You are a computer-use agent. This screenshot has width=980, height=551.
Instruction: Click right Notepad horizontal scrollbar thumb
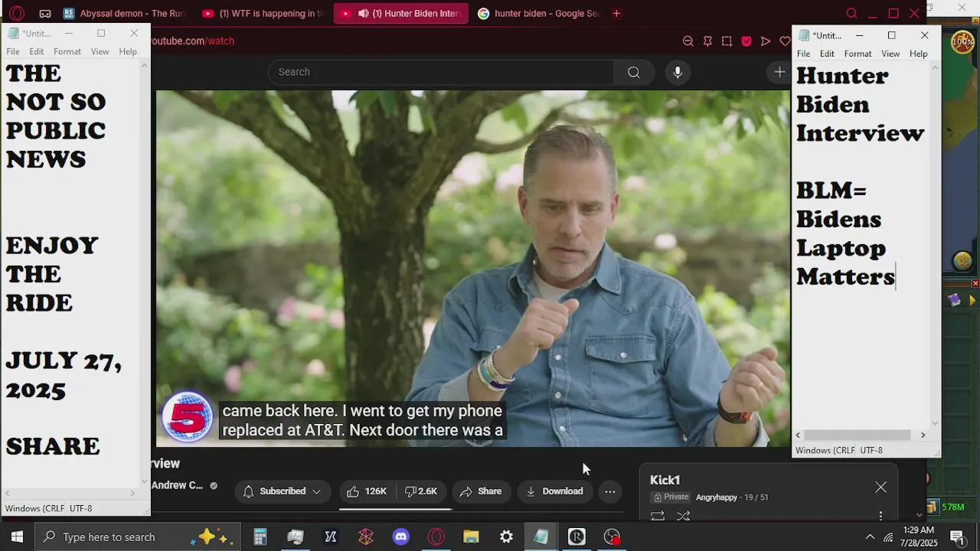pyautogui.click(x=857, y=435)
